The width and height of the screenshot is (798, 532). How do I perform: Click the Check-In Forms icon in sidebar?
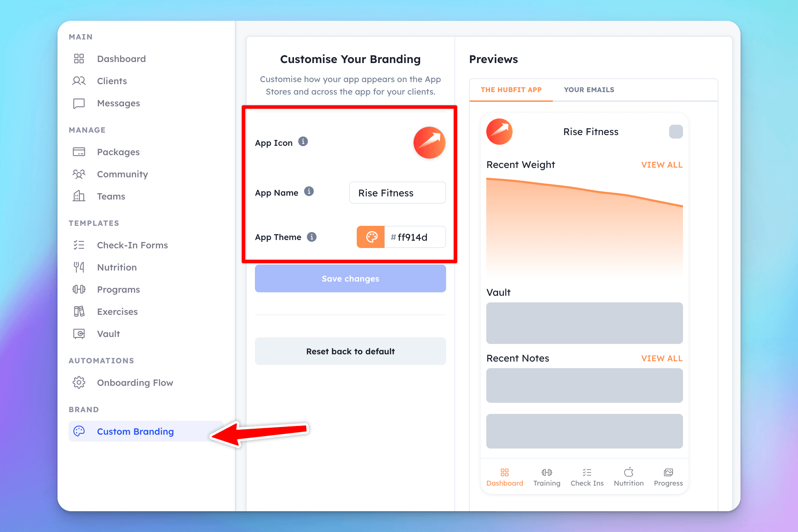[80, 245]
